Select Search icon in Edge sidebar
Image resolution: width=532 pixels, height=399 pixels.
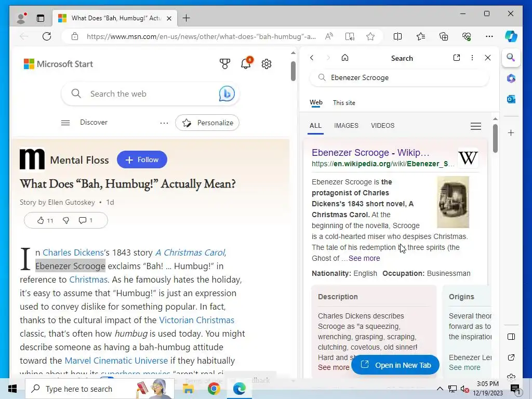[x=511, y=58]
